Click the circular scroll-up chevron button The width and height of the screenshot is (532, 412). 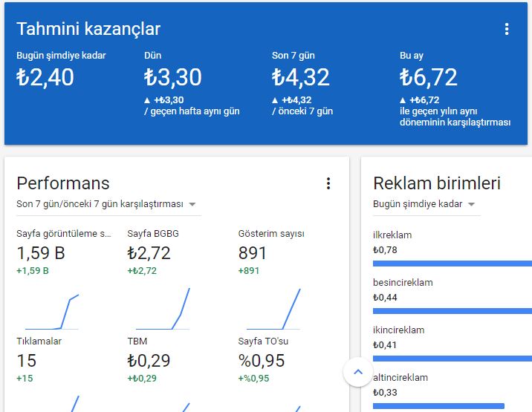tap(357, 372)
